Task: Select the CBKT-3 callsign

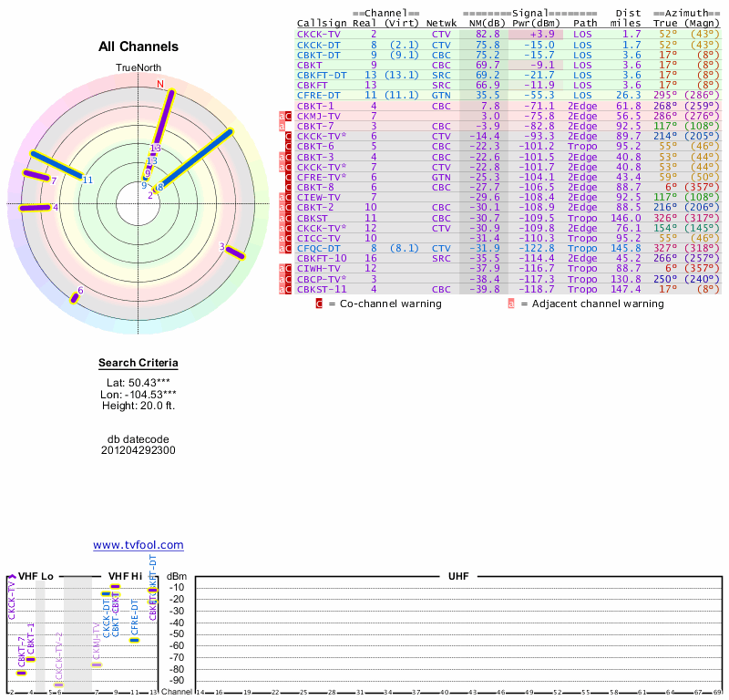Action: coord(315,157)
